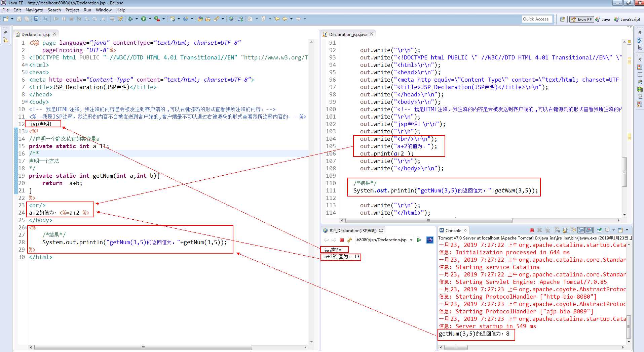Collapse the html tag fold at line 4
Viewport: 644px width, 352px height.
[27, 65]
